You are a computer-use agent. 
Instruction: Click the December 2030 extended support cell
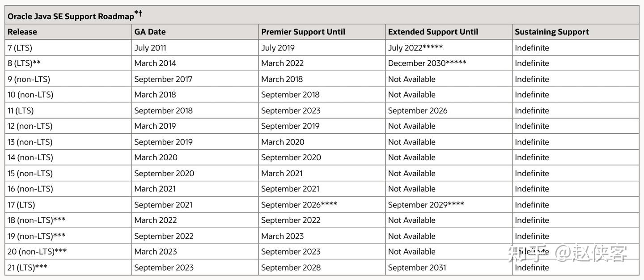point(427,64)
